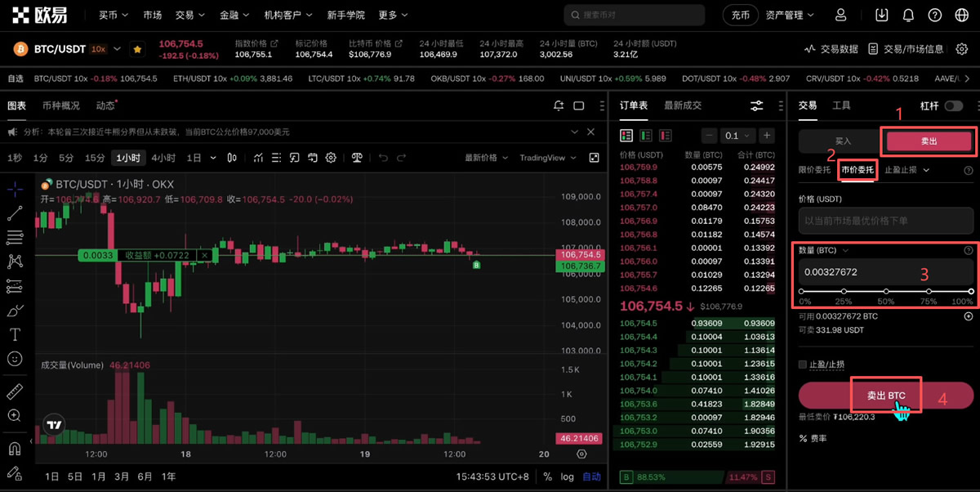Click the 卖出 BTC sell button
Image resolution: width=980 pixels, height=492 pixels.
click(x=886, y=395)
